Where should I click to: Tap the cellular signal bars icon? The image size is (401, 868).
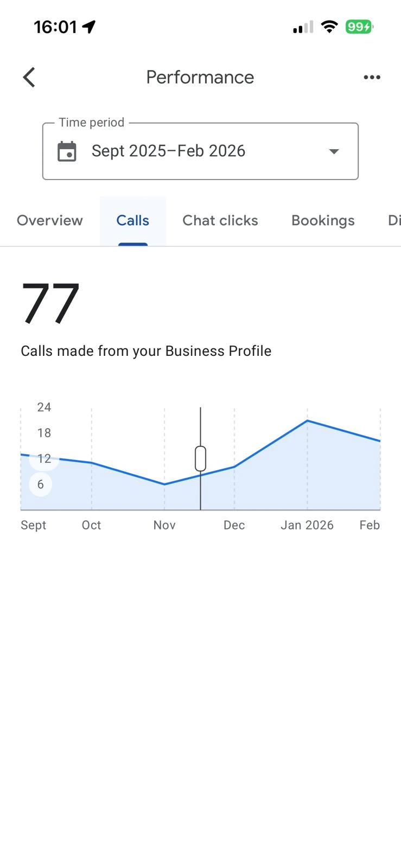303,27
